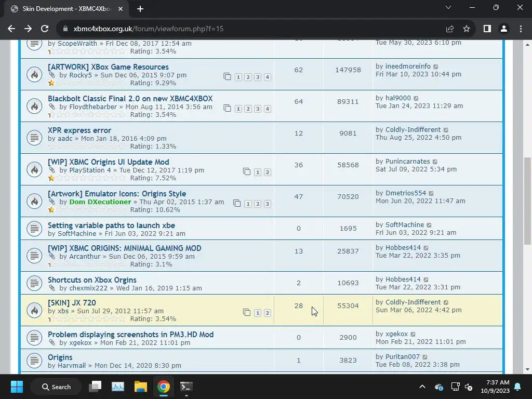Open Blackbolt Classic Final 2.0 topic
The image size is (532, 399).
(x=130, y=98)
